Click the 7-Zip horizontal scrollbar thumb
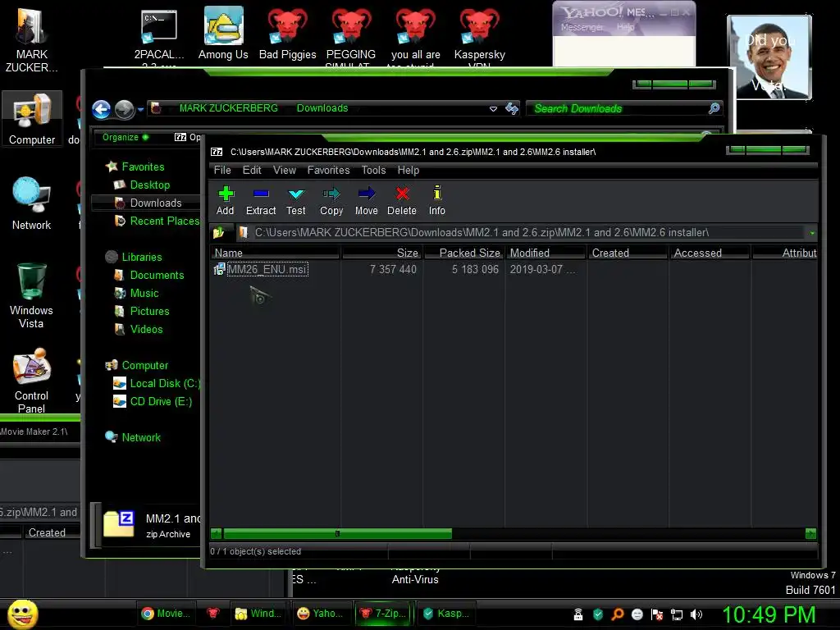This screenshot has height=630, width=840. click(x=337, y=533)
